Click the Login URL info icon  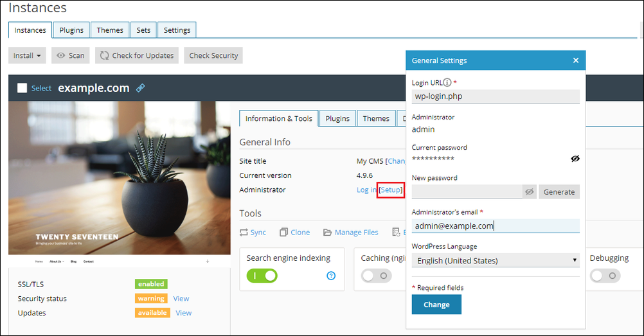447,83
